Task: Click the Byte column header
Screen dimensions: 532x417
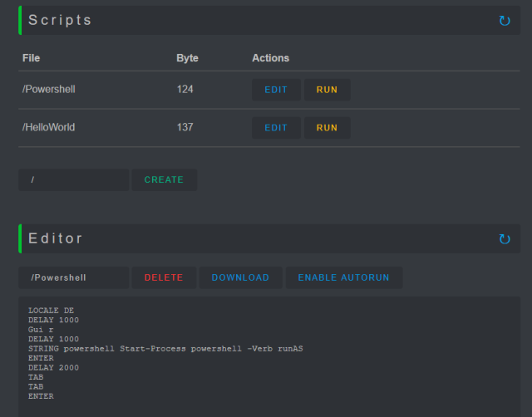Action: click(188, 58)
